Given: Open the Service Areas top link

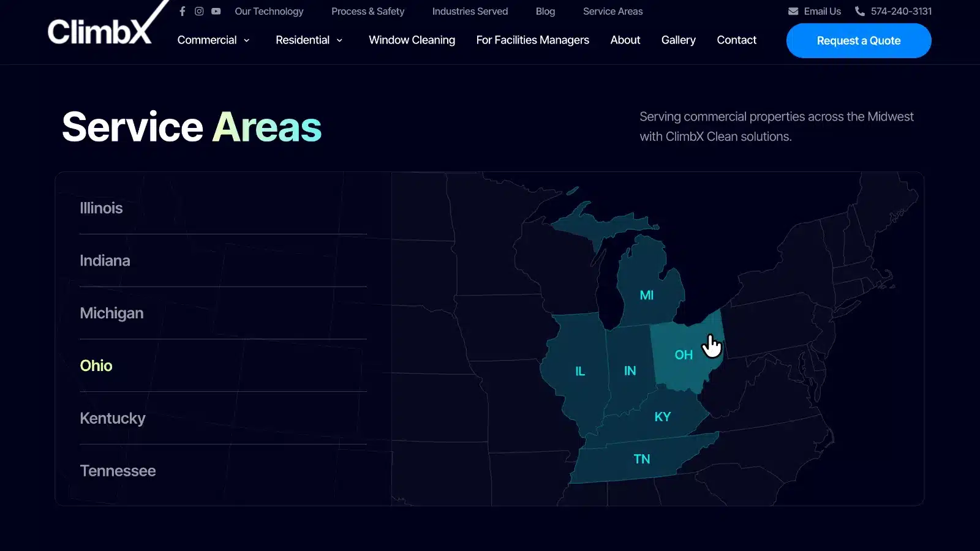Looking at the screenshot, I should click(x=613, y=11).
